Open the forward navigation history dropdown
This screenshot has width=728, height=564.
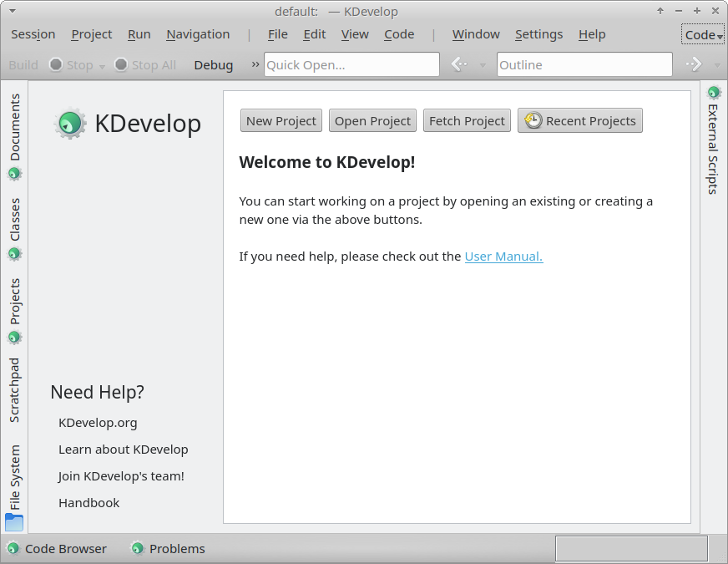pyautogui.click(x=717, y=65)
